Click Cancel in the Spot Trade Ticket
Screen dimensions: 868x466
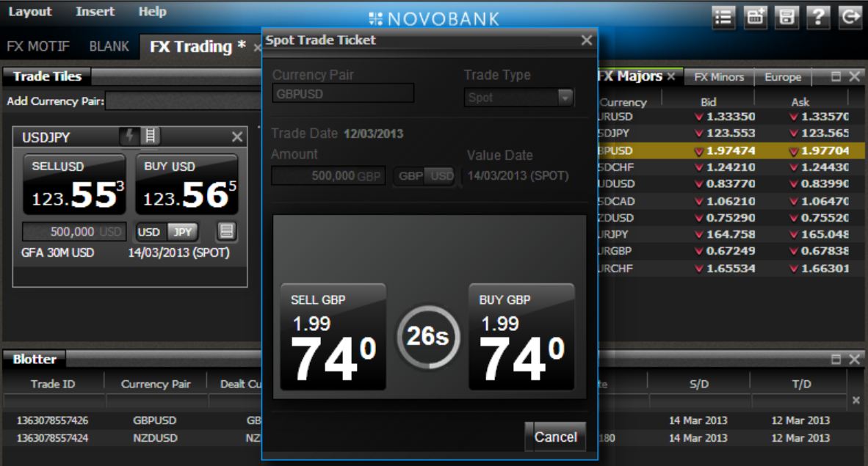click(555, 437)
